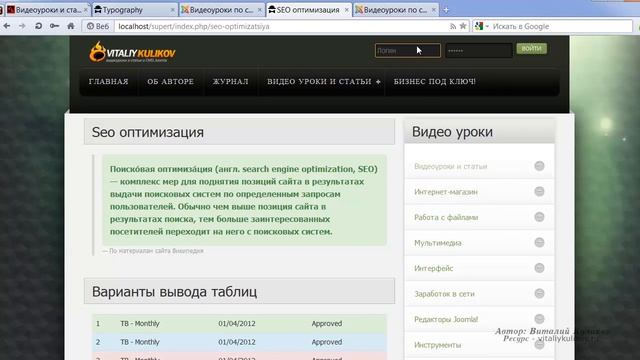Viewport: 640px width, 360px height.
Task: Toggle round icon beside Редакторы Joomla!
Action: pos(539,319)
